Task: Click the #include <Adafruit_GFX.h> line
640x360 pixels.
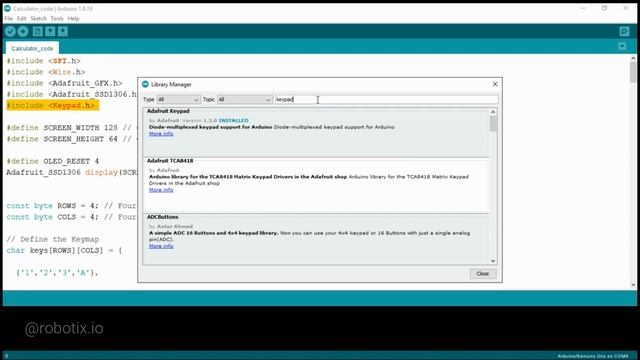Action: (x=64, y=83)
